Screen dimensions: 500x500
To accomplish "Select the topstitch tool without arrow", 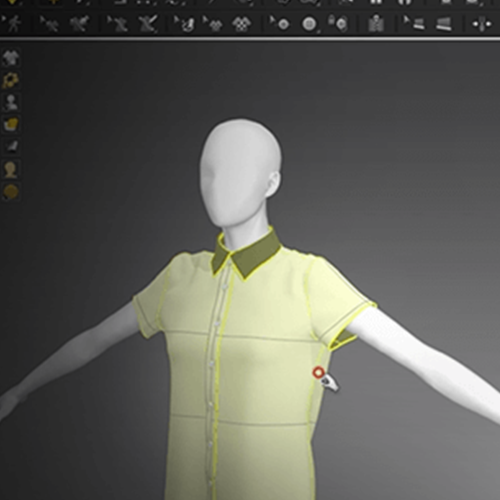I will tap(444, 24).
